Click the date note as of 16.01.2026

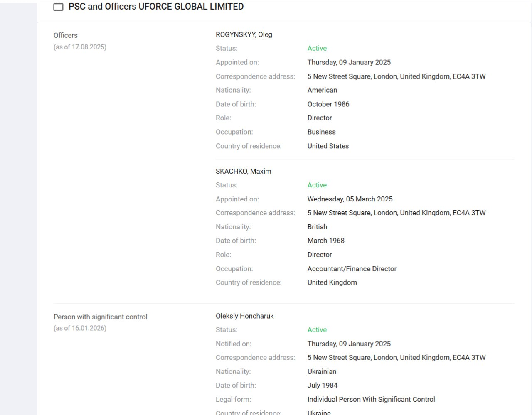[80, 328]
